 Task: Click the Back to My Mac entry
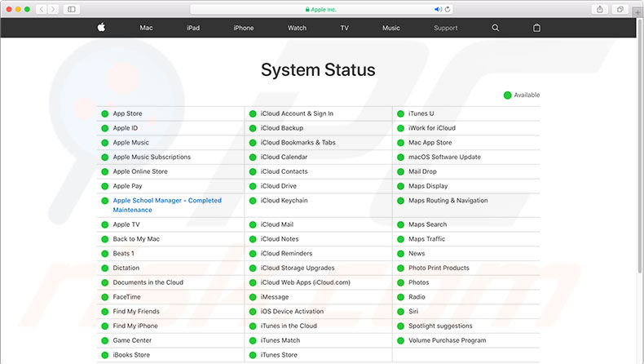(x=136, y=239)
